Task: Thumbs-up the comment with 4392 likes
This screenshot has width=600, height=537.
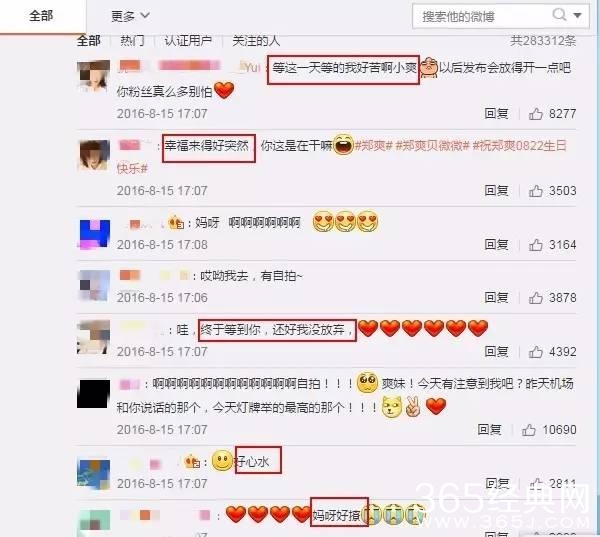Action: coord(536,352)
